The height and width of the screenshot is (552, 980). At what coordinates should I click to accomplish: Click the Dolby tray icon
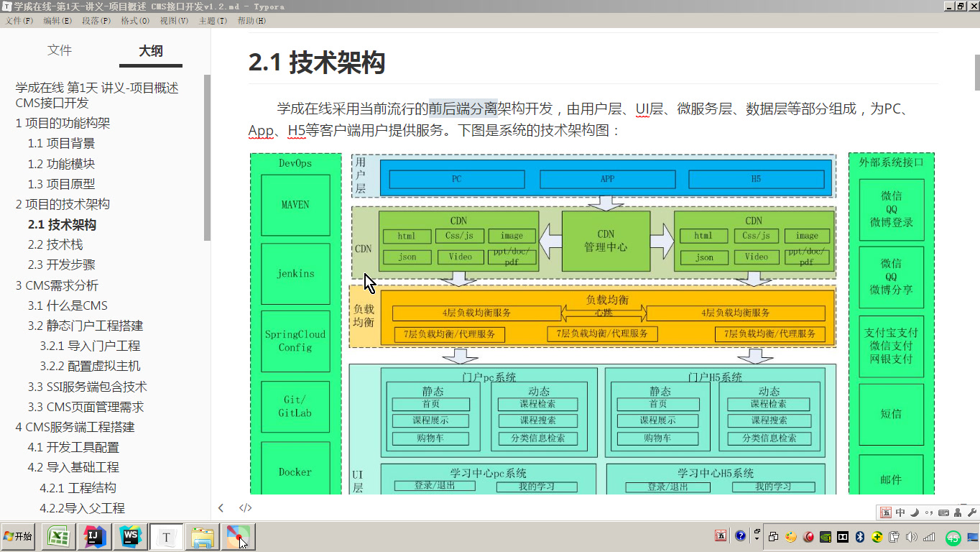(x=842, y=537)
